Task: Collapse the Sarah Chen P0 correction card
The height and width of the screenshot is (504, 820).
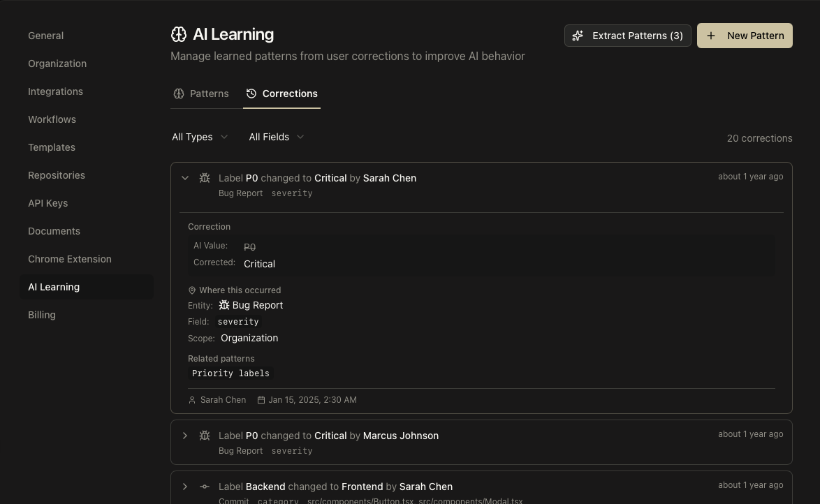Action: [x=185, y=178]
